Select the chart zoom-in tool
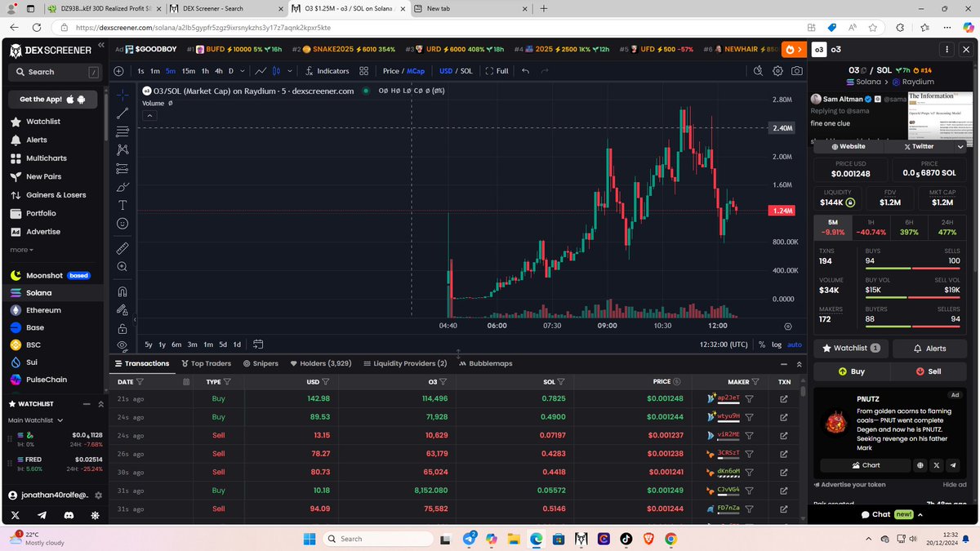The image size is (980, 551). [x=122, y=266]
